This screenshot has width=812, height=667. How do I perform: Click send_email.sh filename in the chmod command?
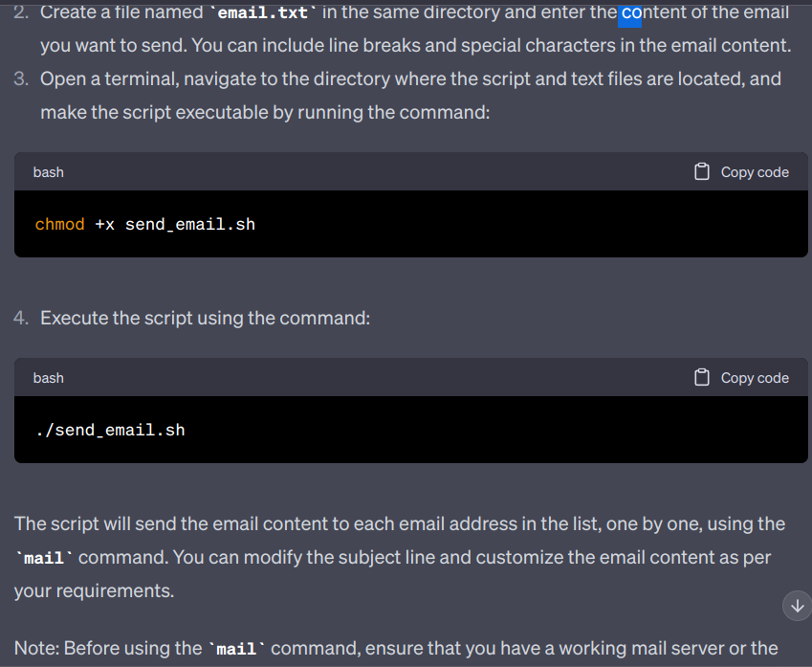coord(190,224)
